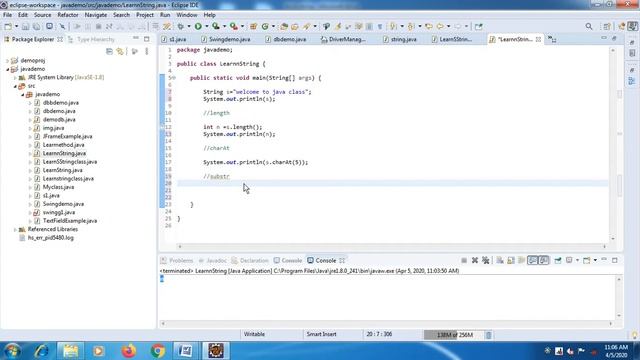This screenshot has width=640, height=360.
Task: Click the heap status memory bar
Action: coord(453,335)
